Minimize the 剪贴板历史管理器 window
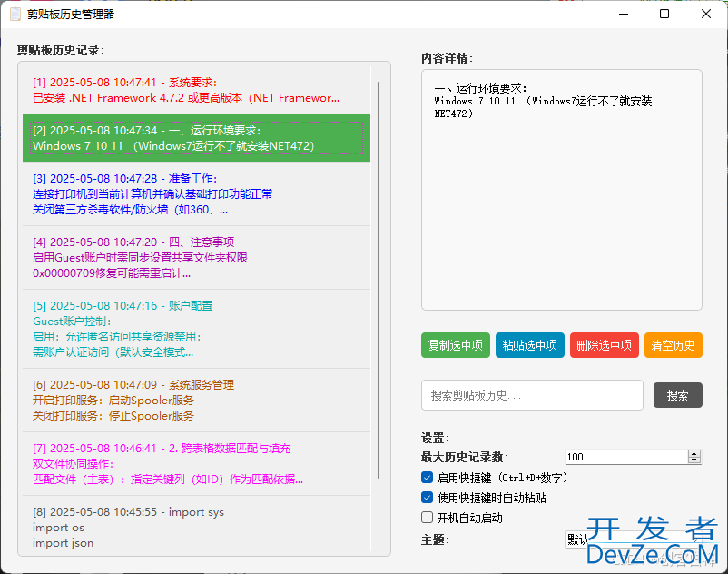The width and height of the screenshot is (728, 574). coord(624,14)
